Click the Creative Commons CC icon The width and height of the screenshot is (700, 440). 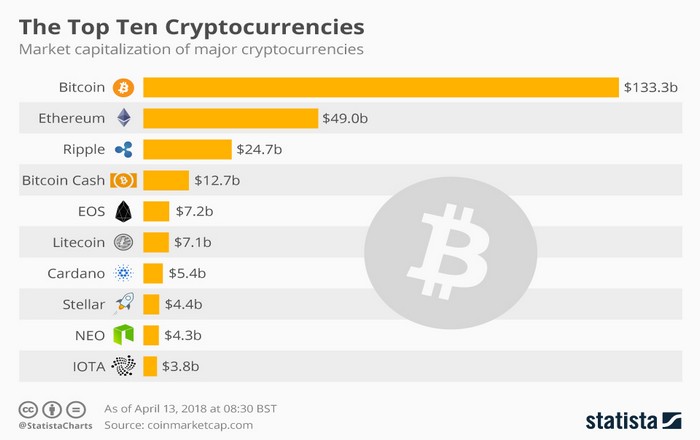tap(28, 410)
